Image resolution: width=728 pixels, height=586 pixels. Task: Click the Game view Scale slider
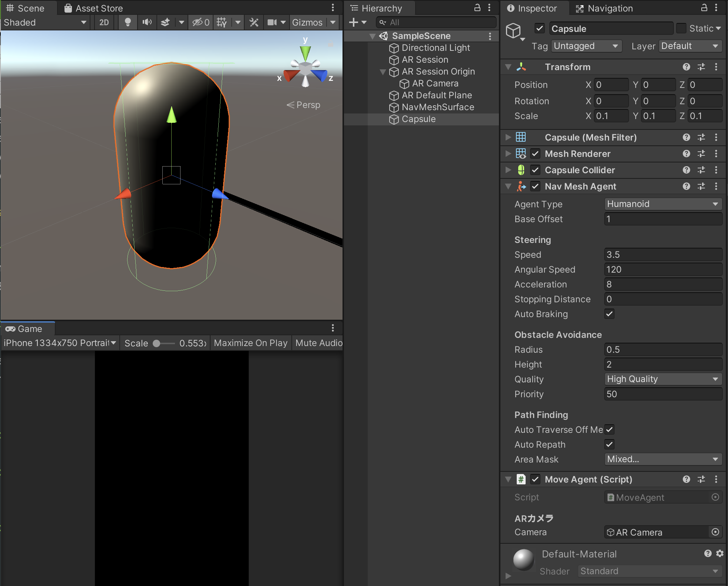point(163,343)
